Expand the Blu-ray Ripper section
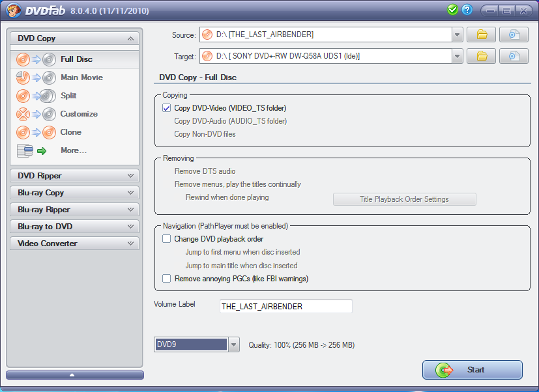Screen dimensions: 539x392 click(x=74, y=209)
